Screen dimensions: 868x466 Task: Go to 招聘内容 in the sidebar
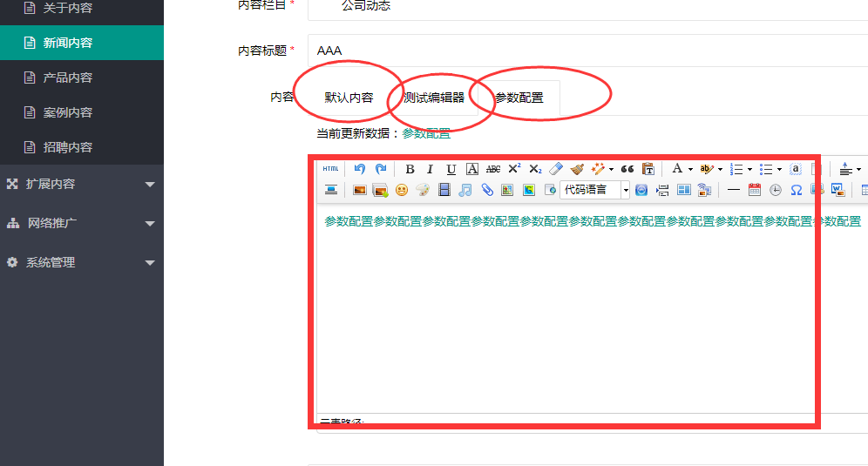[x=68, y=147]
